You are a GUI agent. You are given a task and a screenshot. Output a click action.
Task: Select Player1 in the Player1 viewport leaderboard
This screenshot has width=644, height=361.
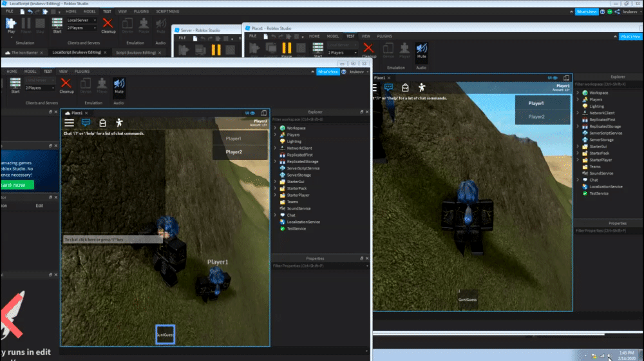coord(542,103)
